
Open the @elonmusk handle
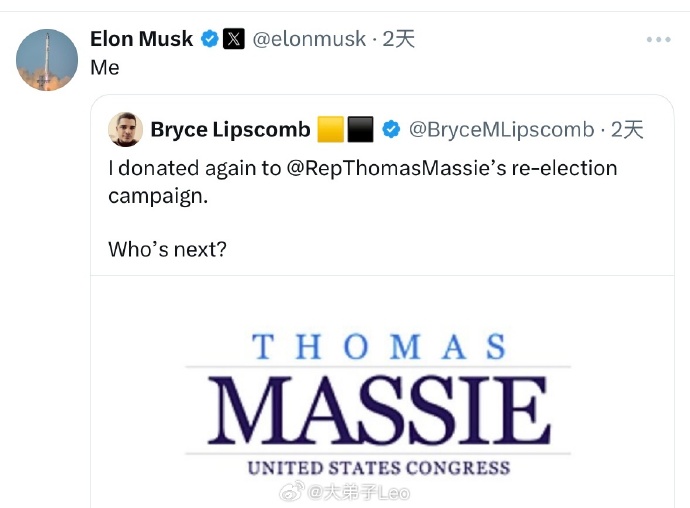(x=309, y=39)
